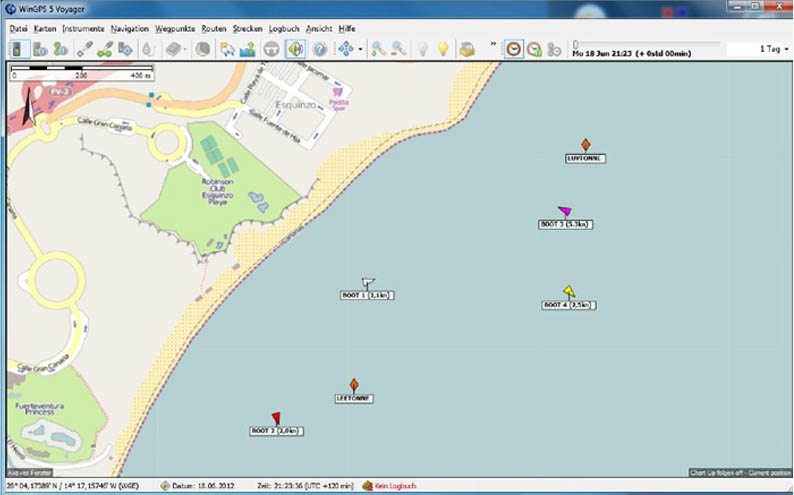Image resolution: width=794 pixels, height=495 pixels.
Task: Click the bright yellow light bulb icon
Action: point(442,49)
